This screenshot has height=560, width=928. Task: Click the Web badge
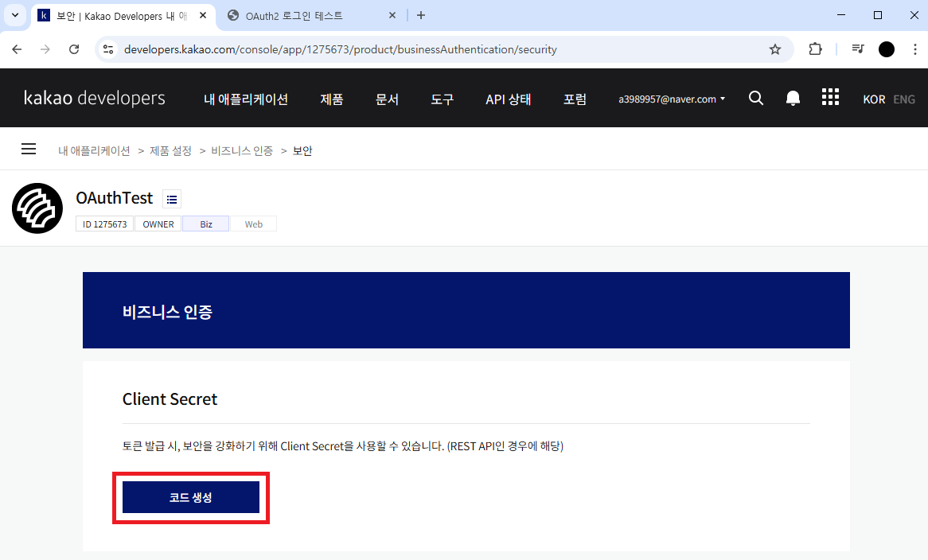pyautogui.click(x=253, y=224)
